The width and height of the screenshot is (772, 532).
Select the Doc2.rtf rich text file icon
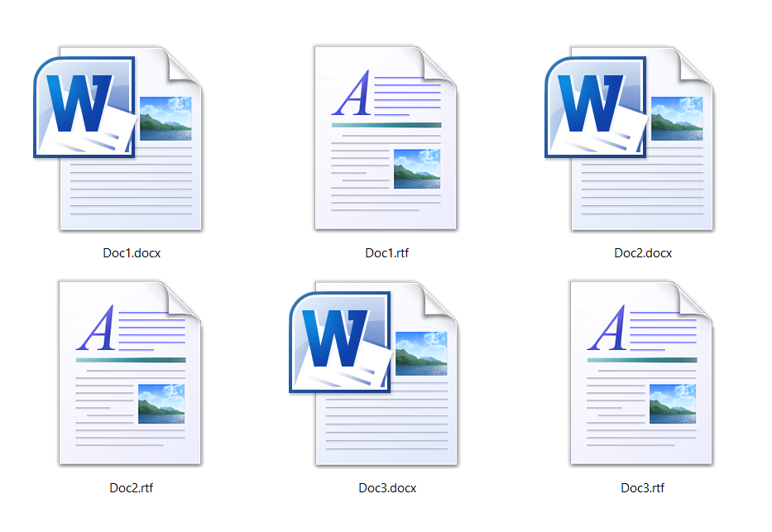(x=130, y=372)
